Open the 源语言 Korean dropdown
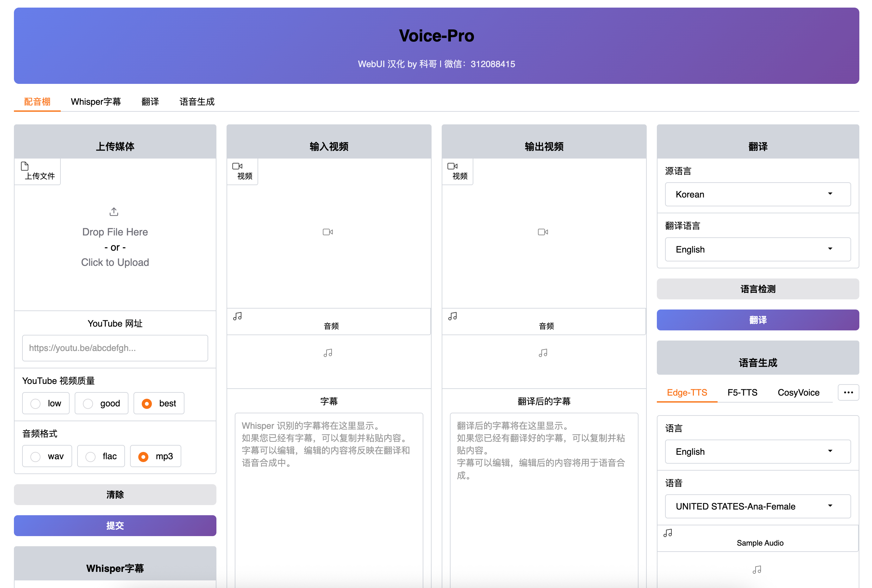872x588 pixels. (x=757, y=194)
